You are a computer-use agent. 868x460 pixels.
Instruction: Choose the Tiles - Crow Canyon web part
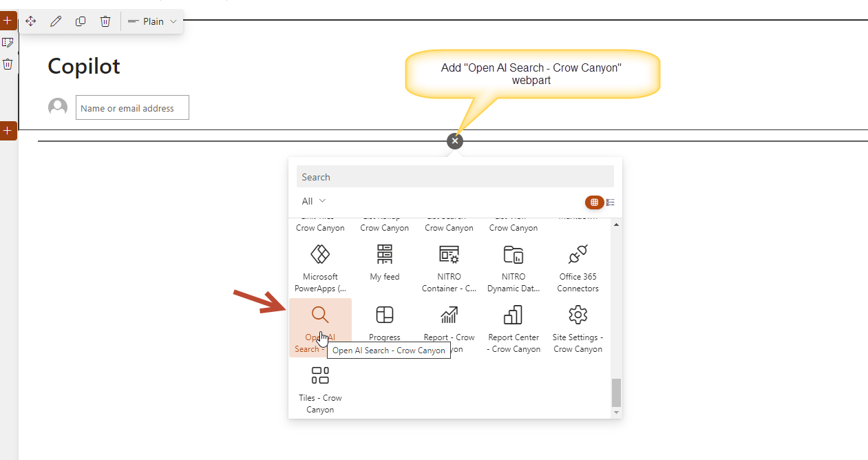(x=320, y=388)
